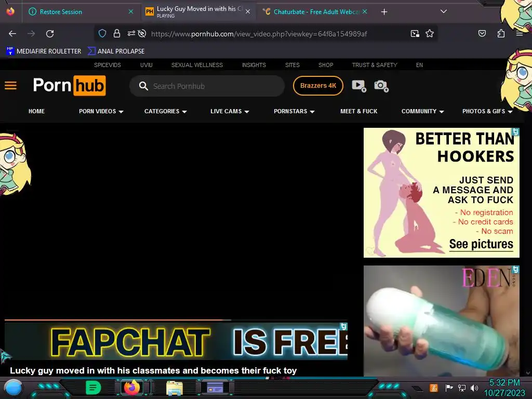Click ad-choices icon on EDEN ad

[516, 270]
